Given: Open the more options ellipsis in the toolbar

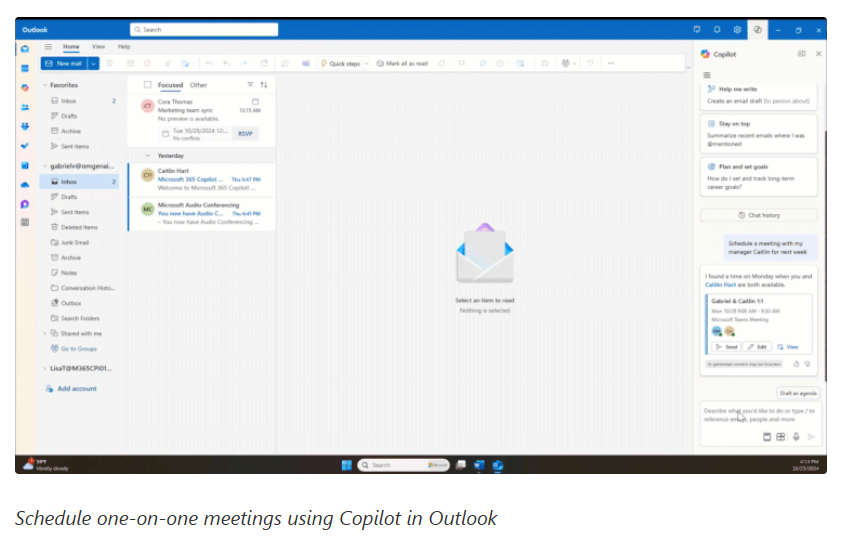Looking at the screenshot, I should [x=611, y=63].
